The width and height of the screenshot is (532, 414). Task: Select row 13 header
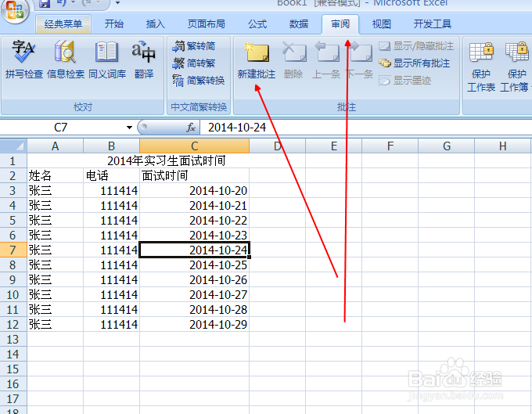pos(13,340)
